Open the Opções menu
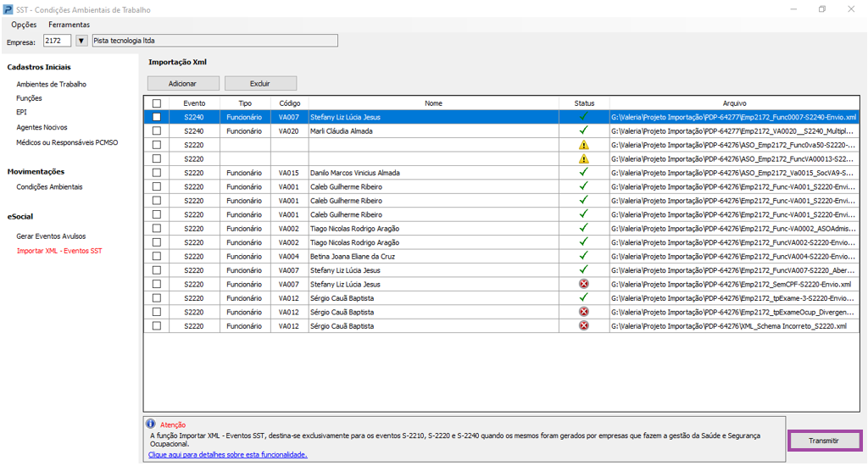This screenshot has height=466, width=868. tap(24, 25)
